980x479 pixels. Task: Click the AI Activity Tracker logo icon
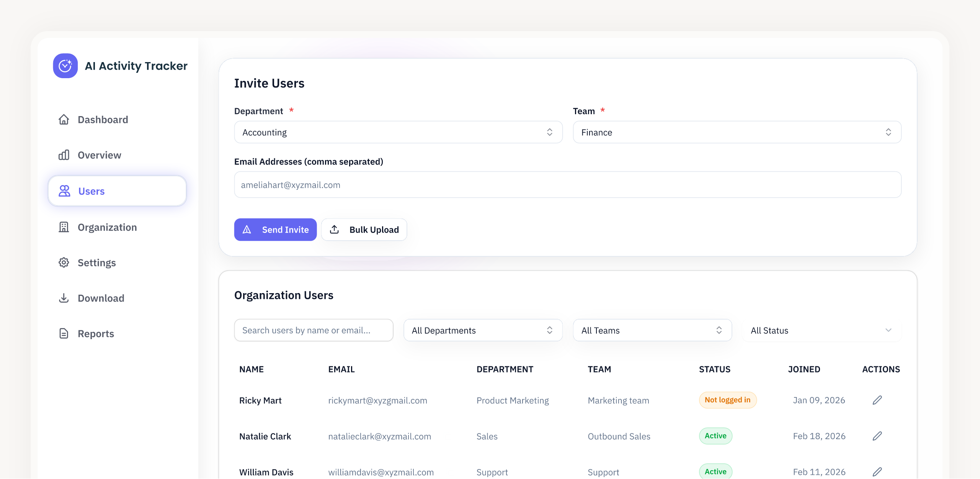click(x=65, y=66)
